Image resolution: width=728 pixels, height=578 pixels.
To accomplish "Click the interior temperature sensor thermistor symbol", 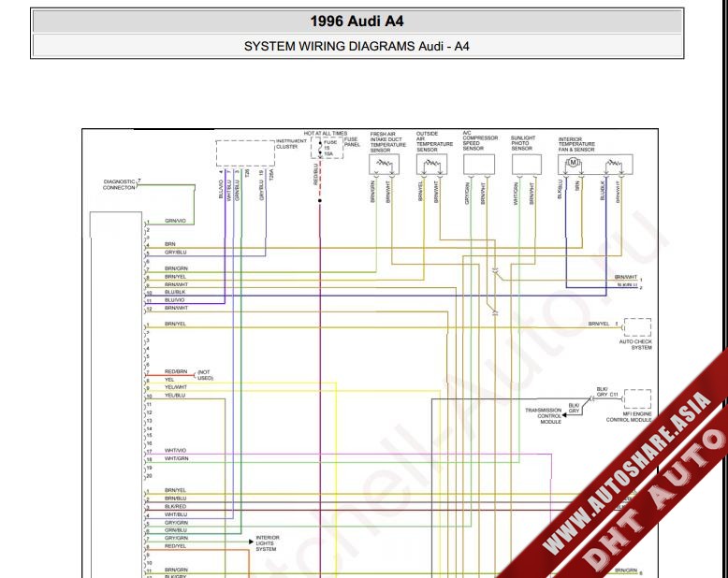I will 614,164.
